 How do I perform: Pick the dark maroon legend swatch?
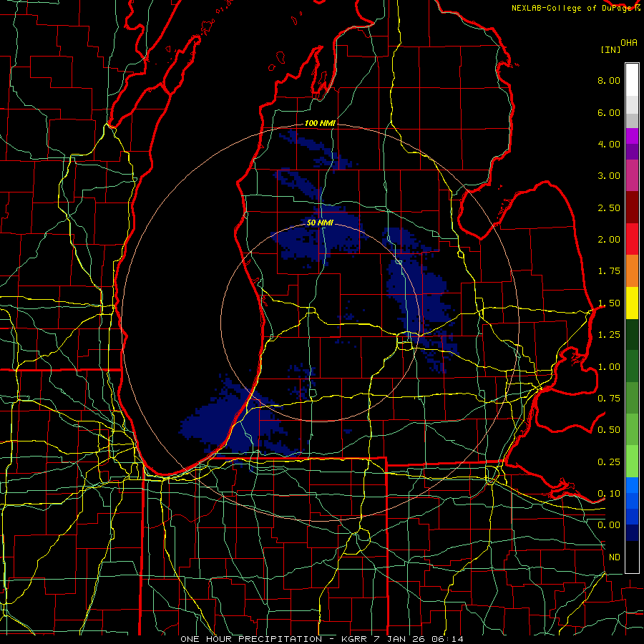[632, 208]
